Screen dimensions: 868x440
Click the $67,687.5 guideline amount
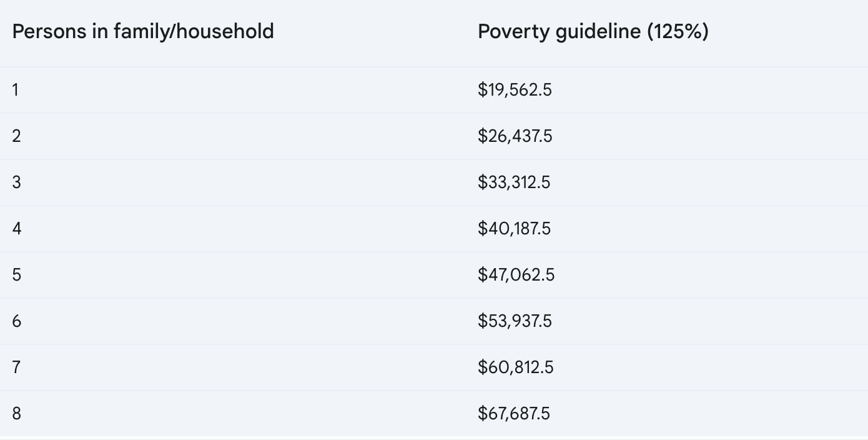514,414
